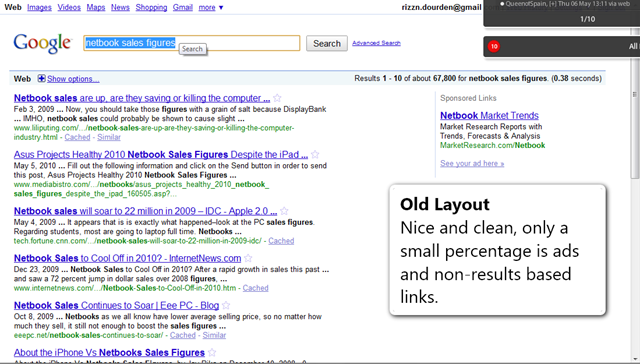This screenshot has height=364, width=640.
Task: Open Netbook Market Trends sponsored link
Action: click(x=489, y=115)
